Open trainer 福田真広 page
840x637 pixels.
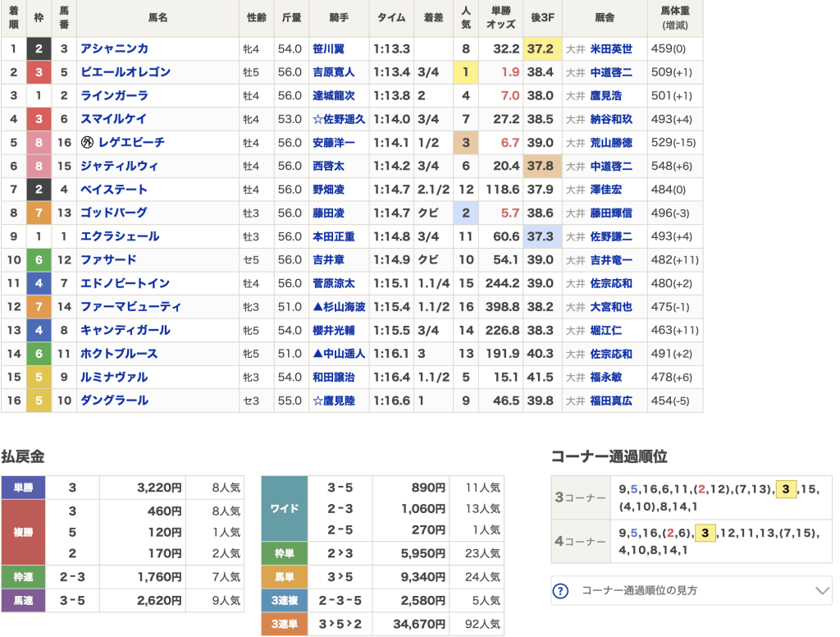pos(611,401)
